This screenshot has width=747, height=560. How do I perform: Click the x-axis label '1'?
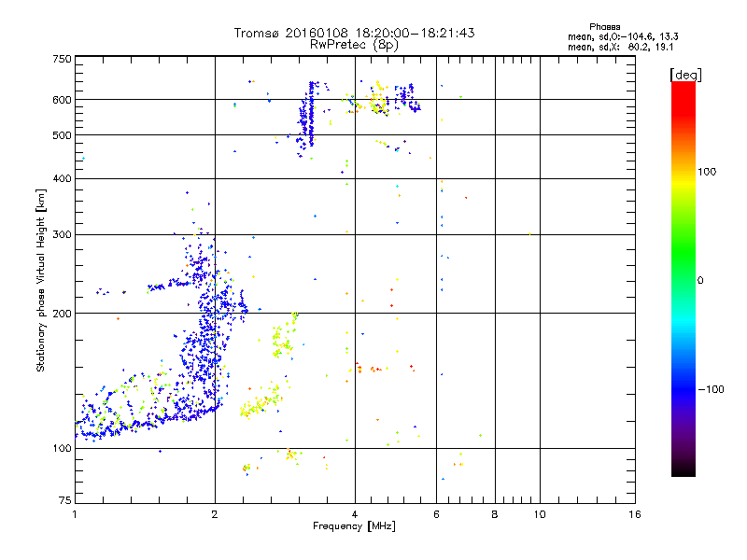pyautogui.click(x=75, y=514)
